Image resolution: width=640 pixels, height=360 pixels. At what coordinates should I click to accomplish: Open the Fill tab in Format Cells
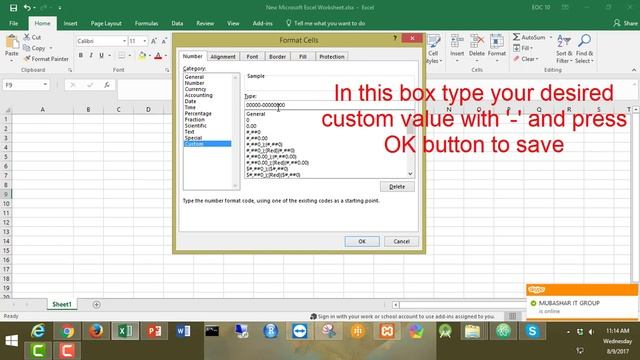click(x=302, y=56)
